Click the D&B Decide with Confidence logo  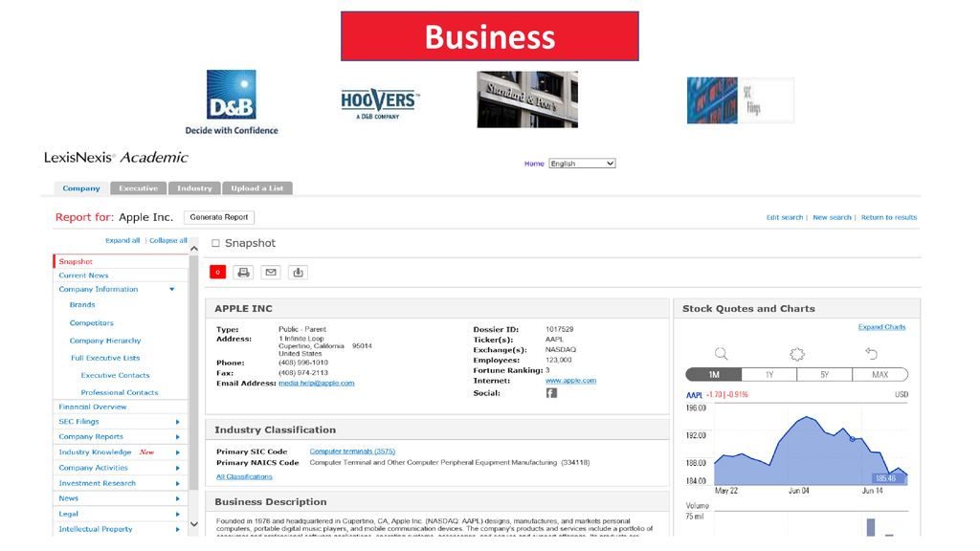pyautogui.click(x=232, y=102)
